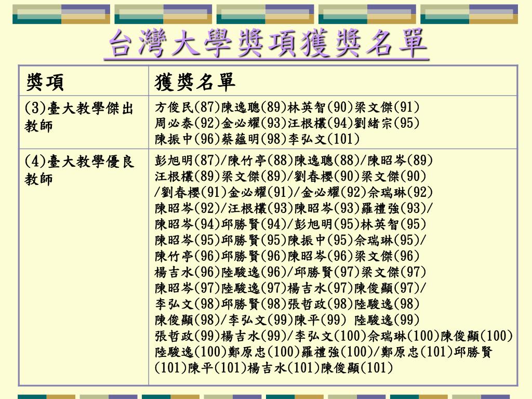Click the name 劉春櫻(90)
Image resolution: width=532 pixels, height=399 pixels.
(327, 176)
